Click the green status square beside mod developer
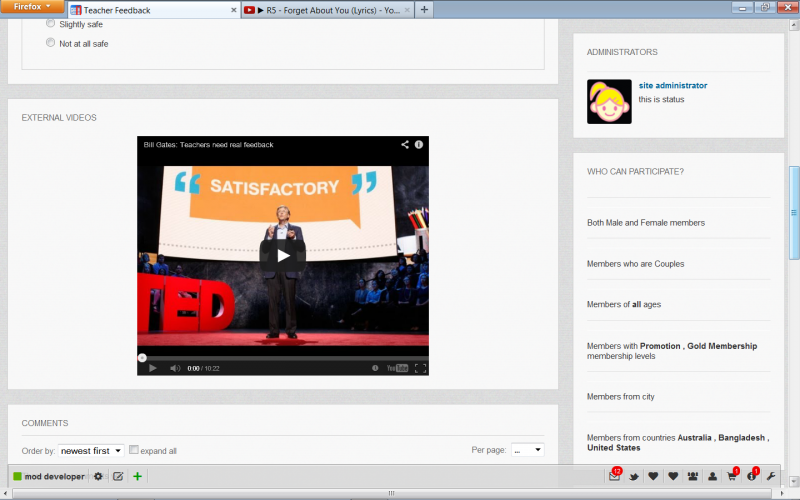The height and width of the screenshot is (500, 800). 17,476
